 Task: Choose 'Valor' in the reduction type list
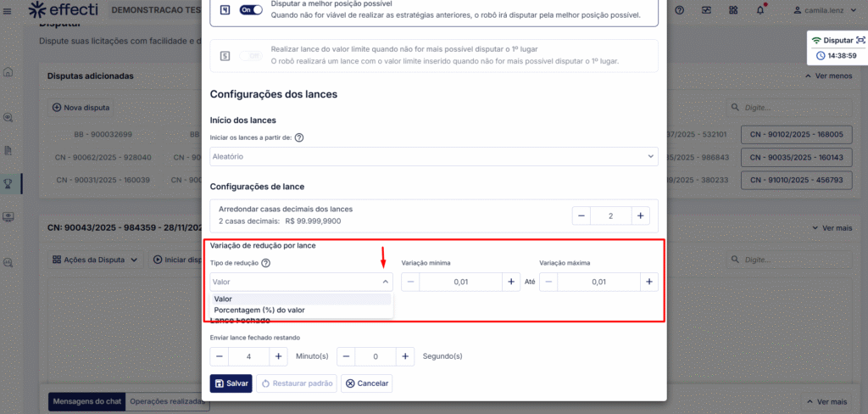pyautogui.click(x=224, y=299)
